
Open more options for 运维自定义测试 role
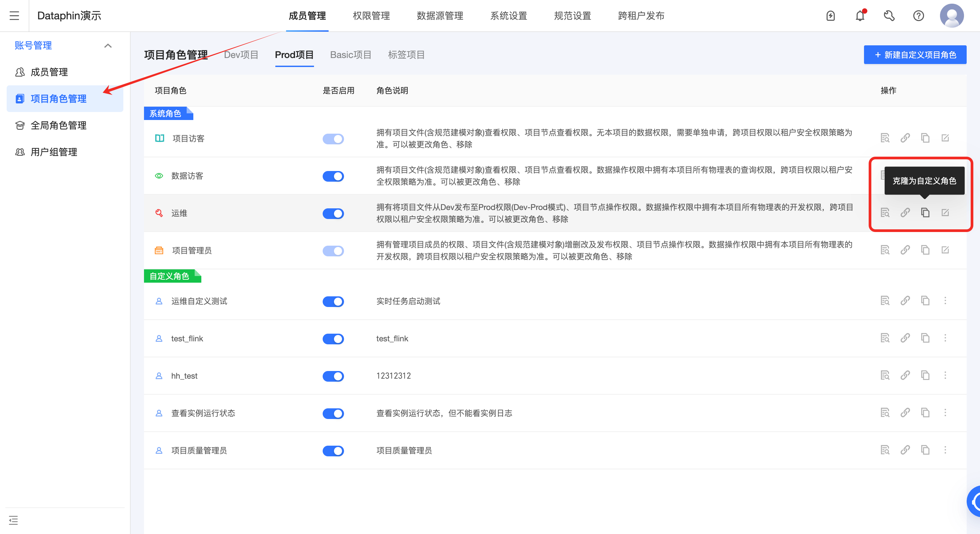[x=945, y=300]
